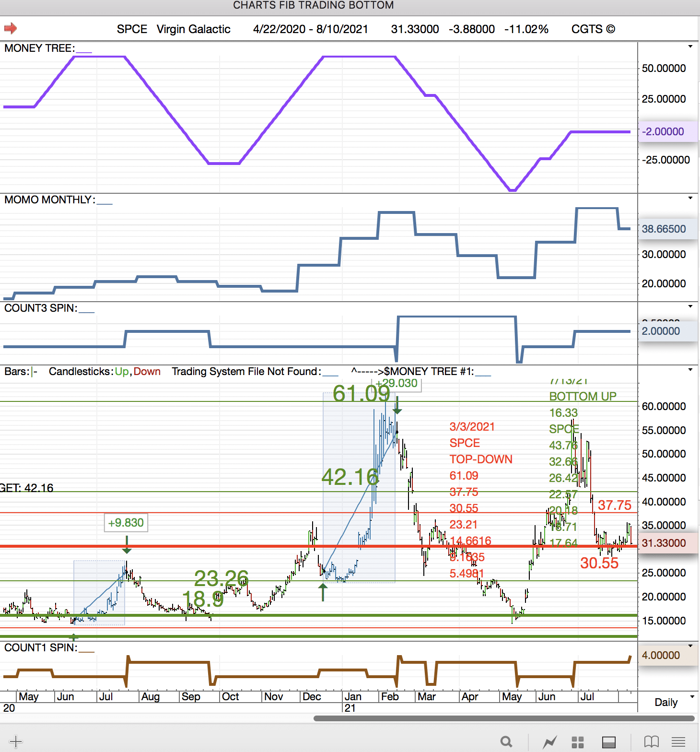700x752 pixels.
Task: Open the magnifier search tool
Action: tap(506, 742)
